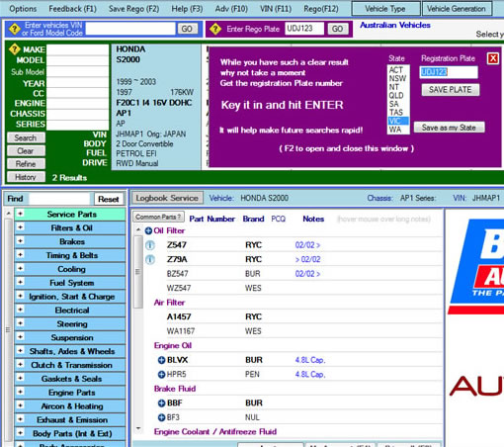504x447 pixels.
Task: Expand the Exhaust & Emission category
Action: click(x=20, y=419)
